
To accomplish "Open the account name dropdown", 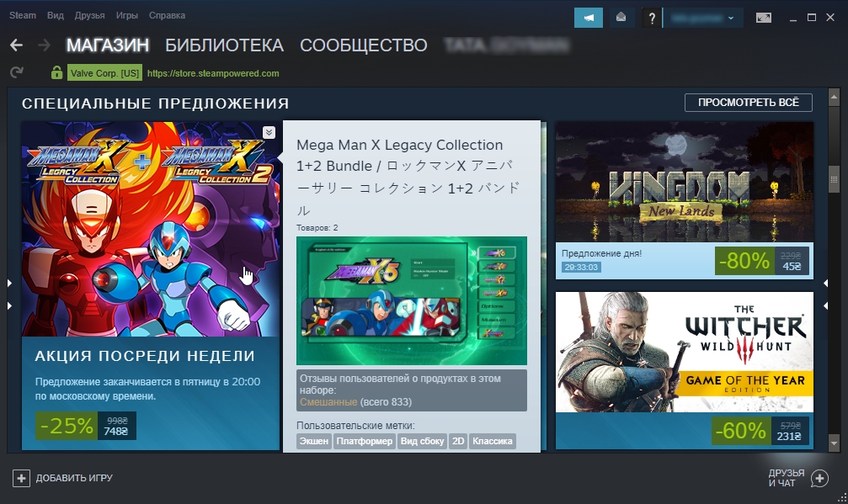I will click(703, 18).
